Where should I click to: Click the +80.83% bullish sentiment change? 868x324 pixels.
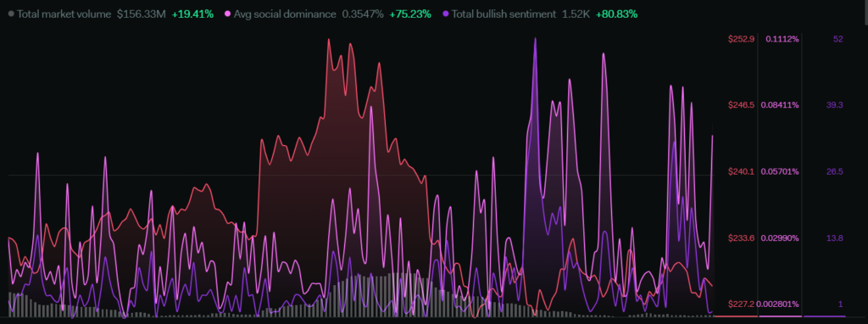click(x=617, y=14)
